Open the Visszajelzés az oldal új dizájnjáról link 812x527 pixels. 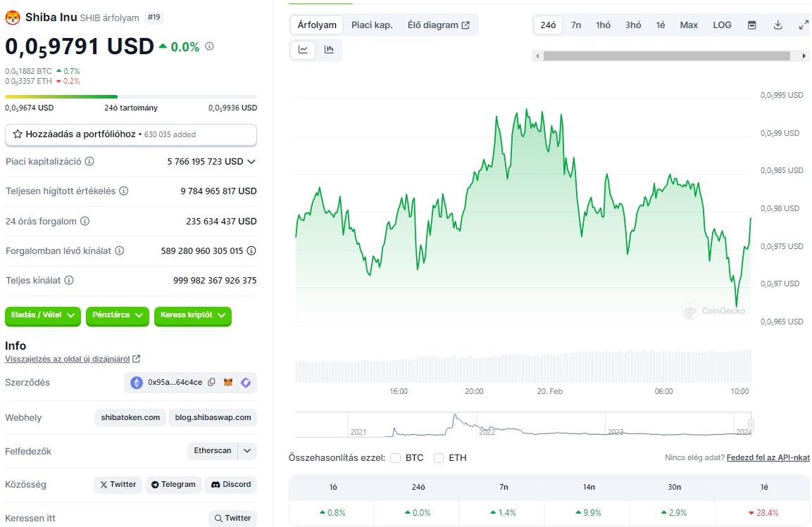(73, 359)
